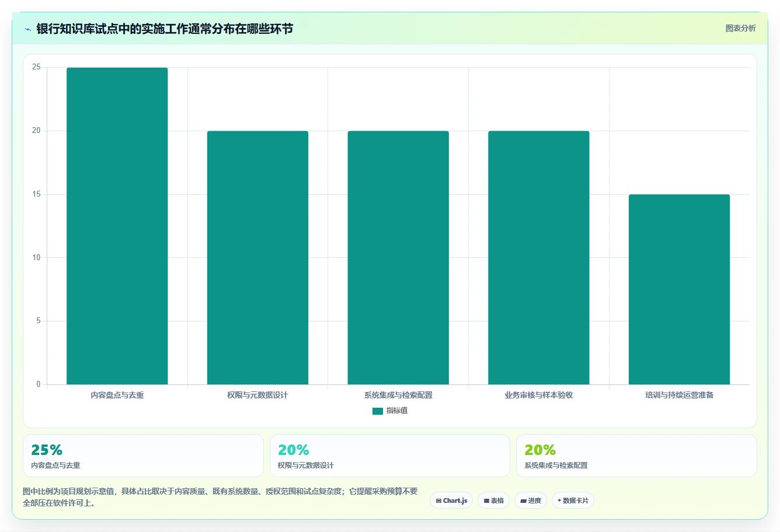The height and width of the screenshot is (532, 780).
Task: Click the 进度 tag chip
Action: (x=531, y=501)
